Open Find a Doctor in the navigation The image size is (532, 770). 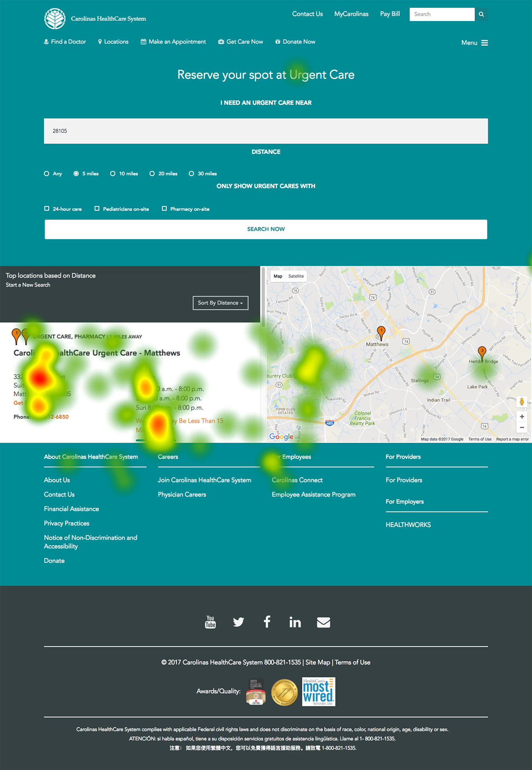(65, 42)
